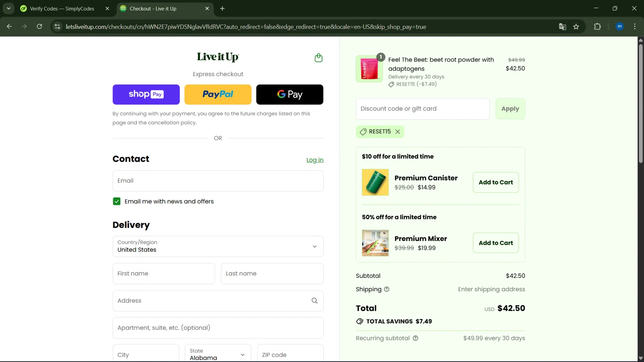Image resolution: width=644 pixels, height=362 pixels.
Task: Click the Log in link
Action: tap(315, 160)
